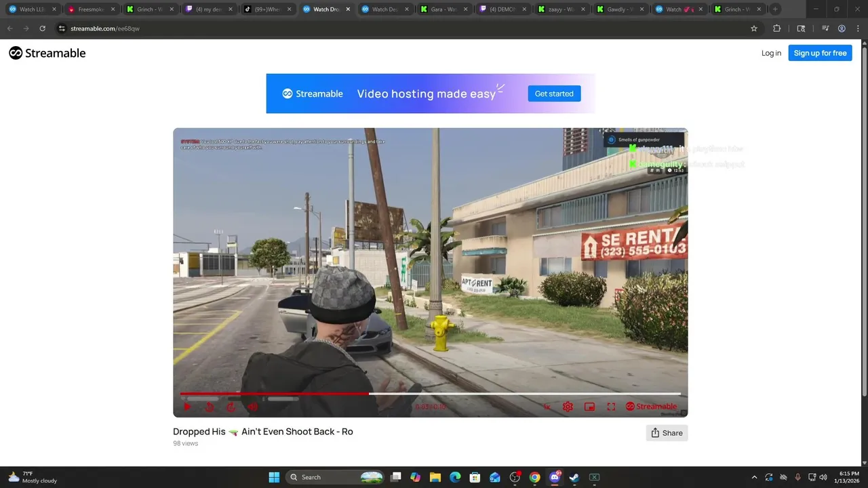Play the Streamable video
868x488 pixels.
tap(188, 407)
